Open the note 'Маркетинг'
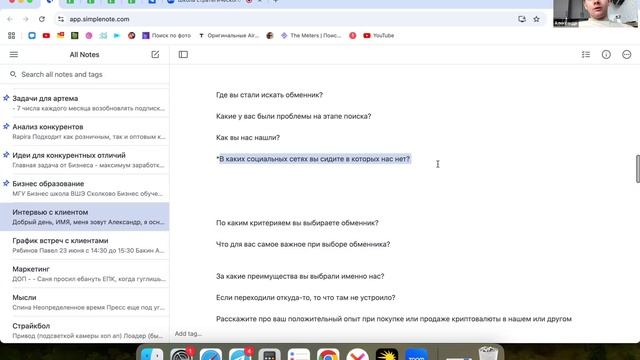Viewport: 640px width, 360px height. click(x=84, y=273)
